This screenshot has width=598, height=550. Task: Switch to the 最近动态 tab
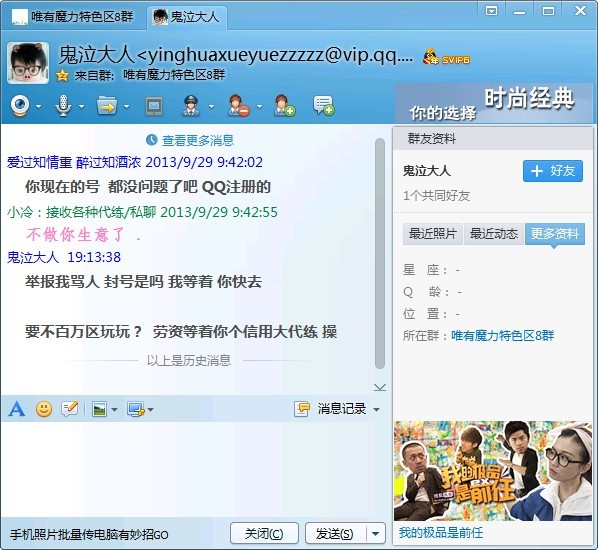[494, 233]
